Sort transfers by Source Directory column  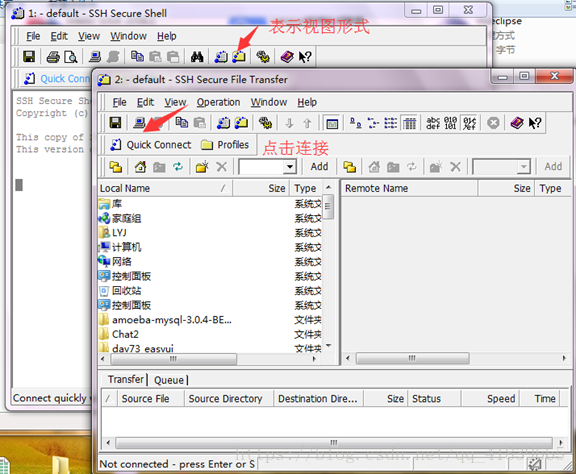pyautogui.click(x=228, y=399)
